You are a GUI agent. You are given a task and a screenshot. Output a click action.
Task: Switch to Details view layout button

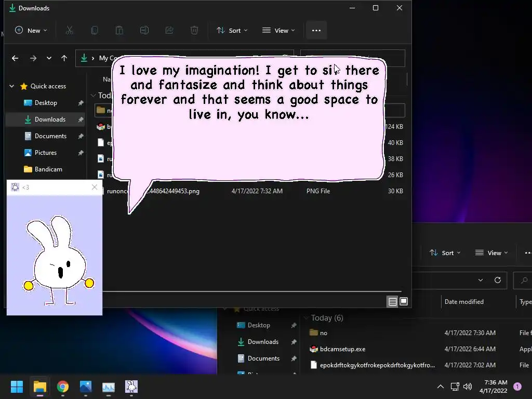pyautogui.click(x=393, y=301)
